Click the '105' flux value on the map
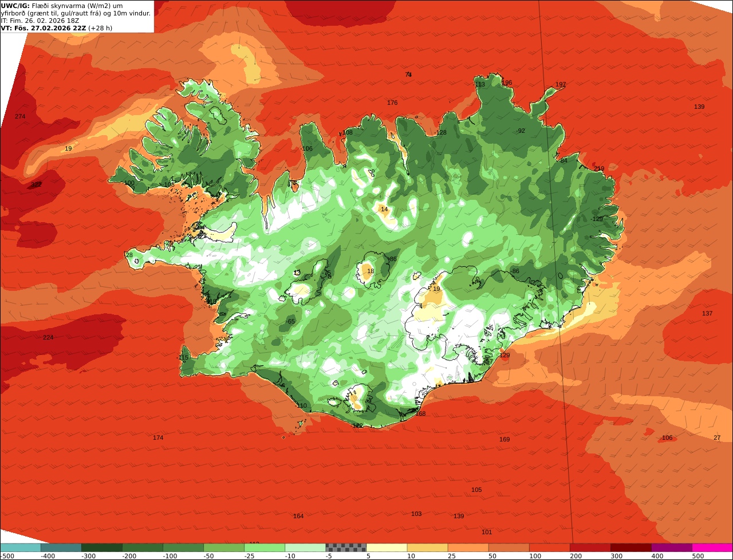The width and height of the screenshot is (733, 560). [x=476, y=490]
